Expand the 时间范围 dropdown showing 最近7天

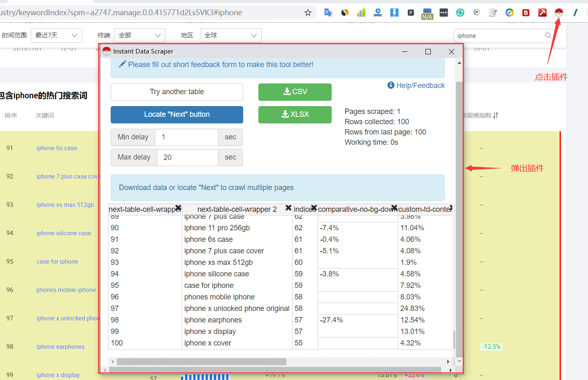[x=56, y=35]
